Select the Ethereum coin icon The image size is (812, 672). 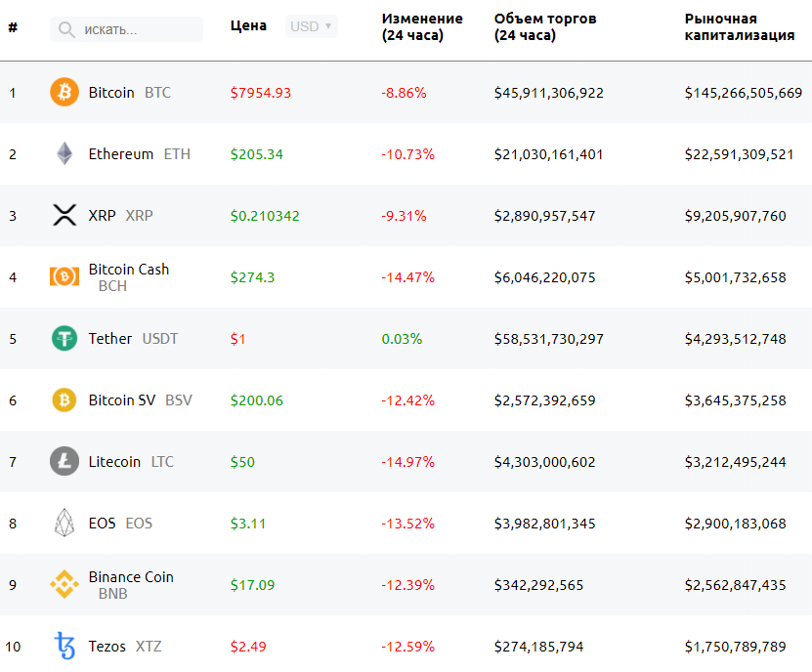tap(64, 153)
